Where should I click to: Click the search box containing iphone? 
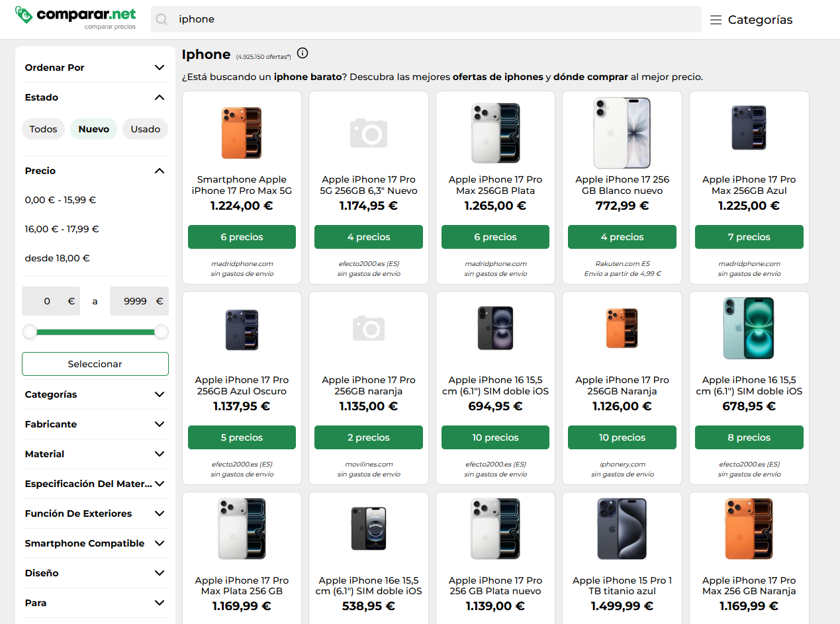(x=426, y=19)
